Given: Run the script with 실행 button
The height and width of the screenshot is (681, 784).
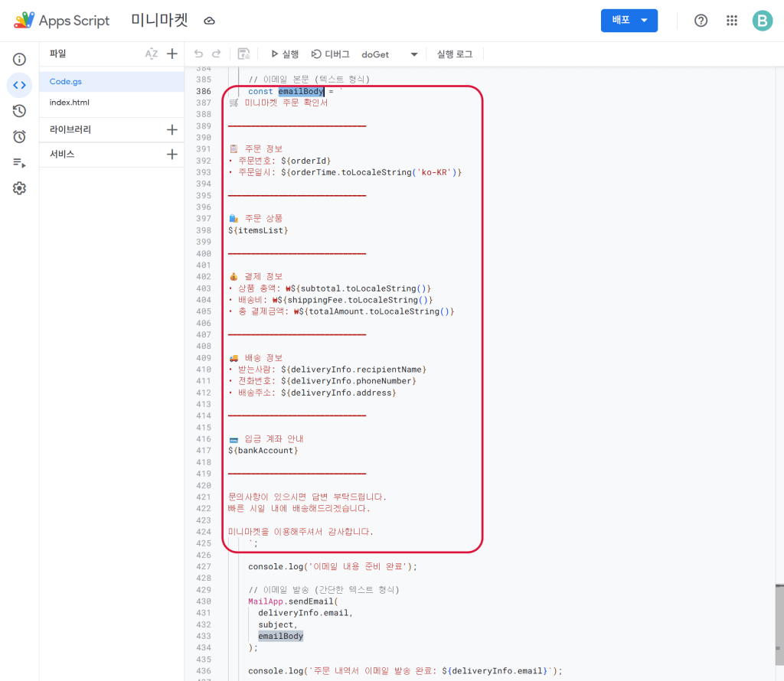Looking at the screenshot, I should pos(285,54).
